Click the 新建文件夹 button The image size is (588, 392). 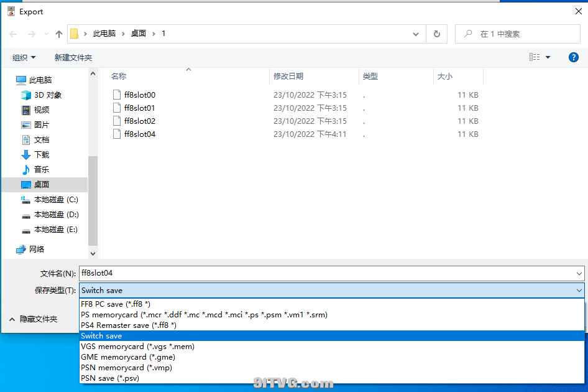tap(73, 57)
